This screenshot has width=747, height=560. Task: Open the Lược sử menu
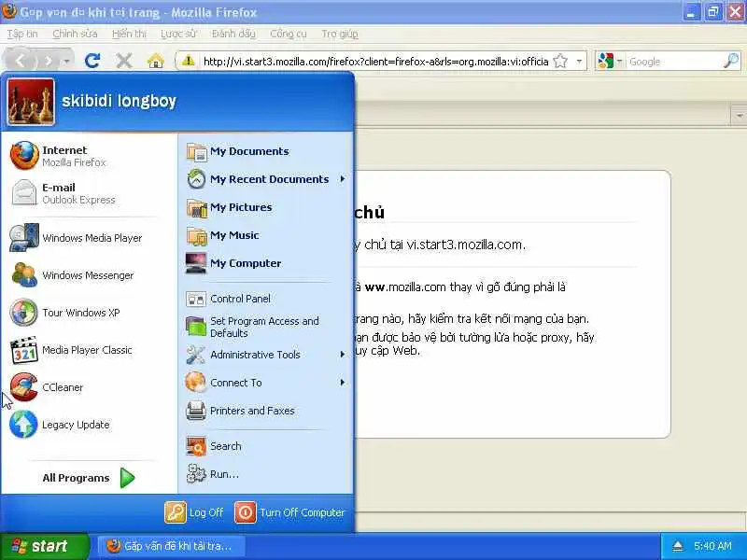click(x=178, y=34)
